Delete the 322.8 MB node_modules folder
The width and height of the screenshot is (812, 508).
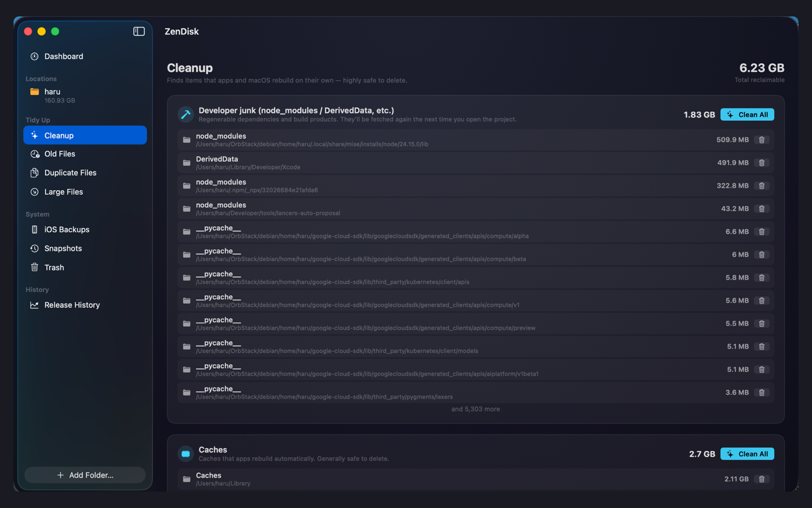[762, 186]
